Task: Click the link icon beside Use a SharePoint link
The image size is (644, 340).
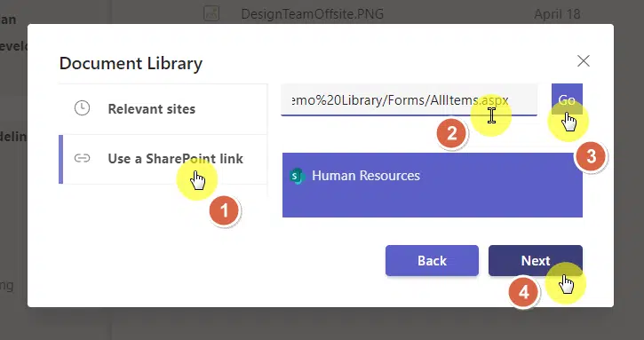Action: pos(82,159)
